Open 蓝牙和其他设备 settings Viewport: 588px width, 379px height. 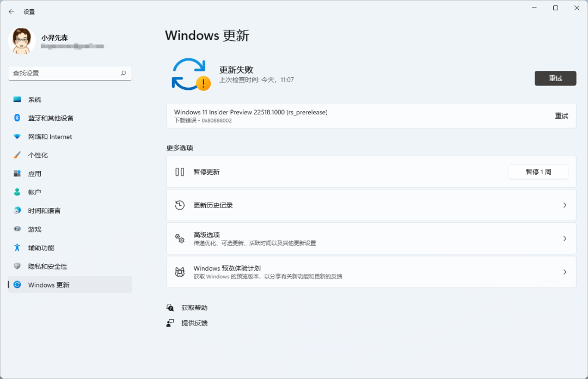click(70, 118)
